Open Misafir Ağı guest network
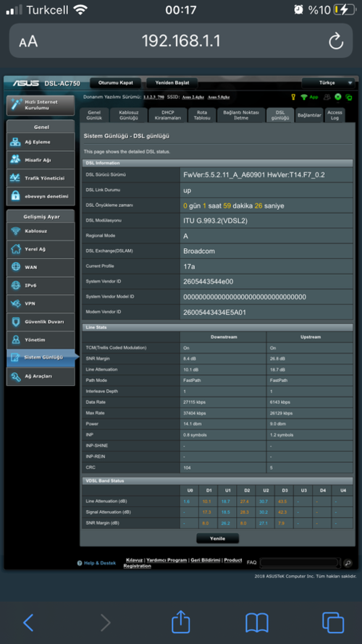The image size is (362, 644). point(41,160)
